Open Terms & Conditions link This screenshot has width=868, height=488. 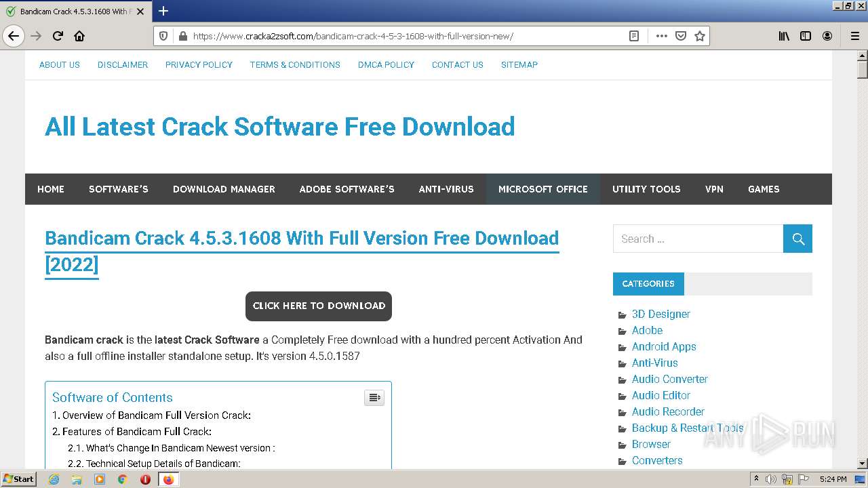(295, 64)
